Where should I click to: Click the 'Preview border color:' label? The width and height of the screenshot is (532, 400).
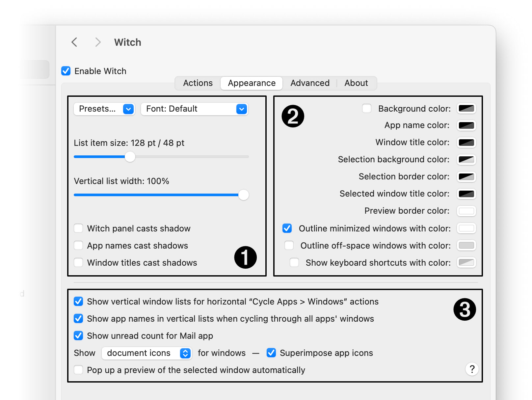click(x=407, y=211)
